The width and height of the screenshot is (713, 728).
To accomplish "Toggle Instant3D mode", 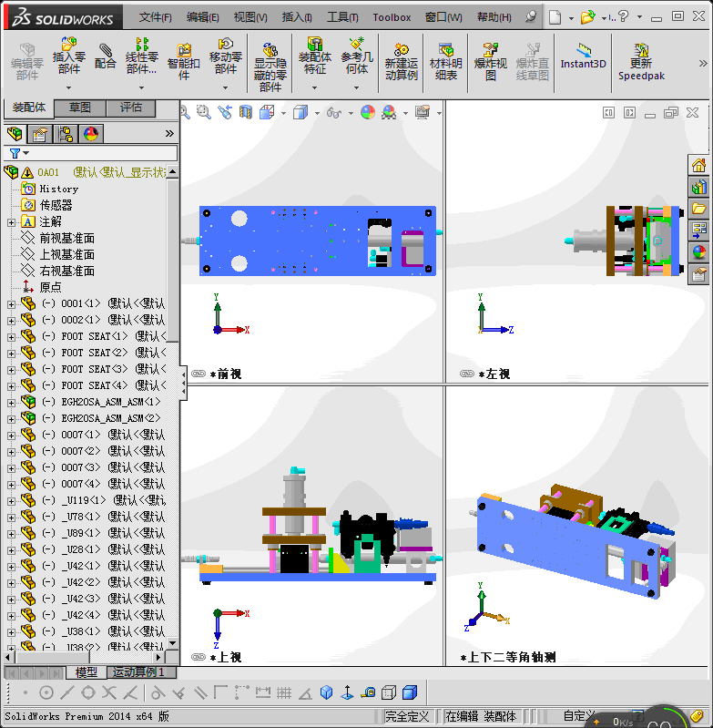I will 583,56.
